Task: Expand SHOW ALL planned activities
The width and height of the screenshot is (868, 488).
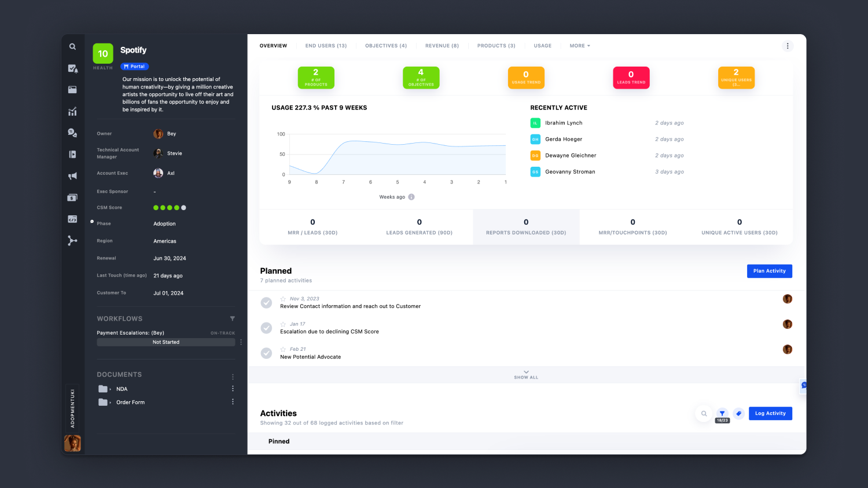Action: [525, 375]
